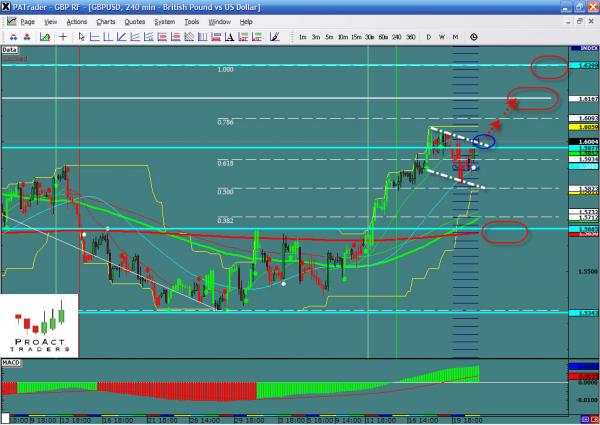Toggle the 15m timeframe button

pyautogui.click(x=357, y=35)
